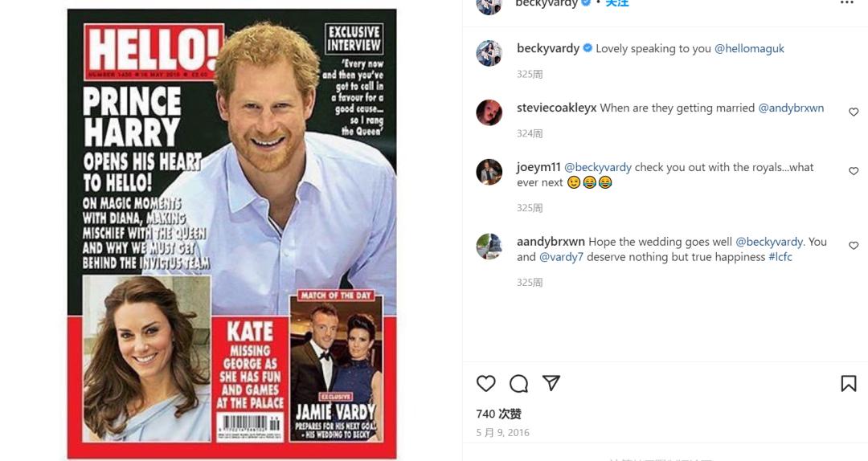The height and width of the screenshot is (461, 868).
Task: Open comments via the speech bubble icon
Action: [x=518, y=383]
